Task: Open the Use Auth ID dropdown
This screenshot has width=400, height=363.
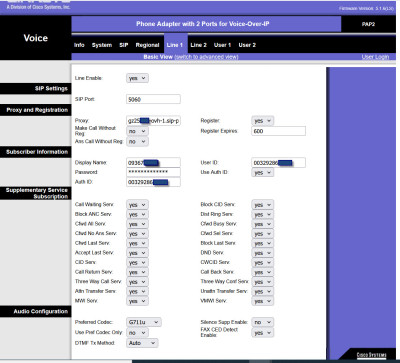Action: [263, 173]
